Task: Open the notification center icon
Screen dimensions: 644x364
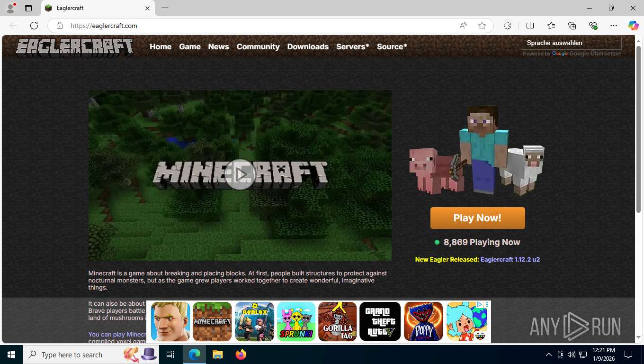Action: (x=628, y=355)
